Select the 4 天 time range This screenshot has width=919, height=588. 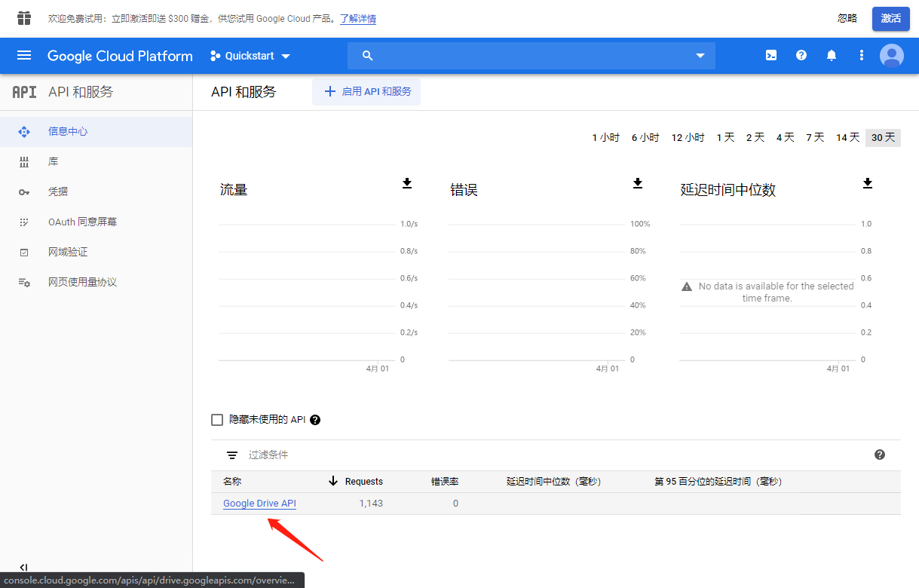click(x=786, y=137)
